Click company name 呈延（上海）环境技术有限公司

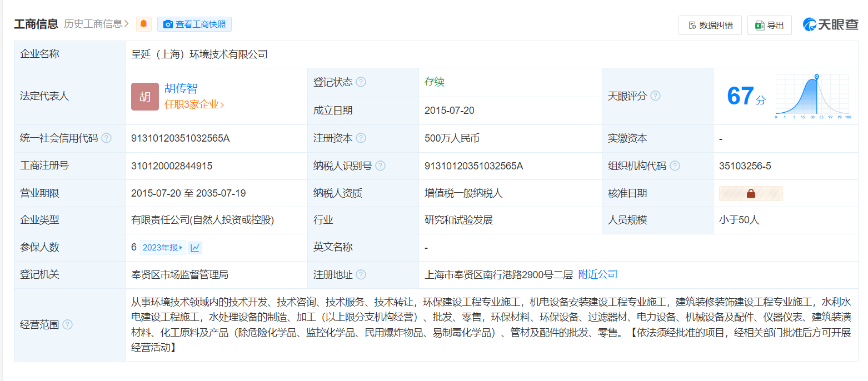pyautogui.click(x=199, y=54)
